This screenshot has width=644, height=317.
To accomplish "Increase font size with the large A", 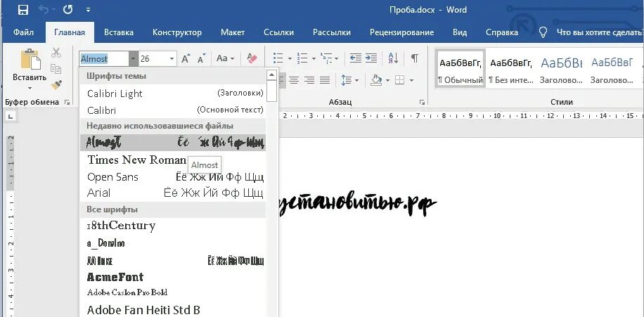I will coord(186,58).
